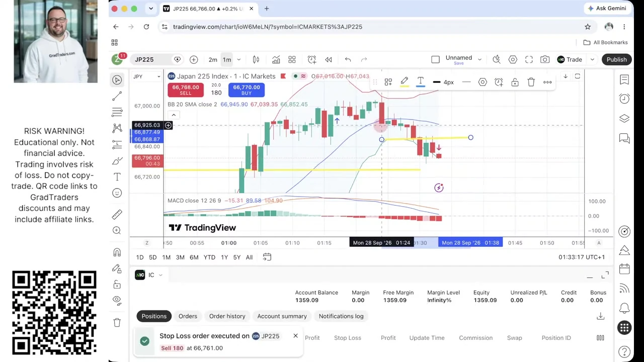
Task: Switch to the Notifications log tab
Action: 341,316
